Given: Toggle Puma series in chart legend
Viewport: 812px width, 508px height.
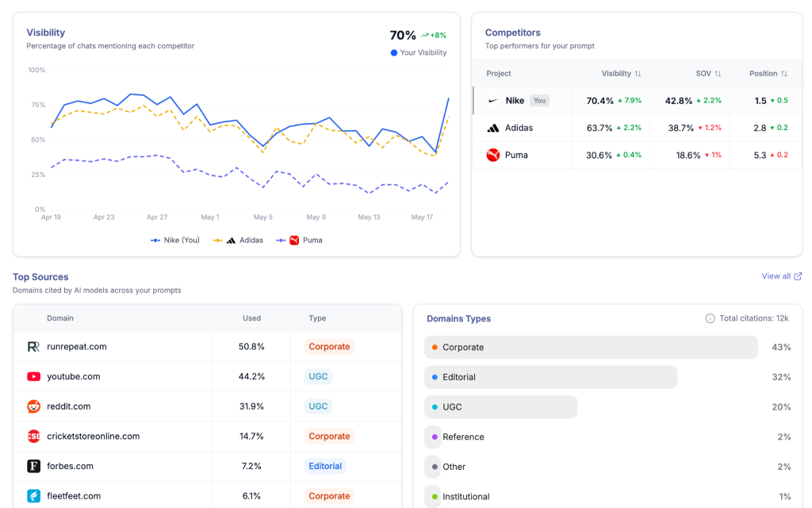Looking at the screenshot, I should click(299, 241).
